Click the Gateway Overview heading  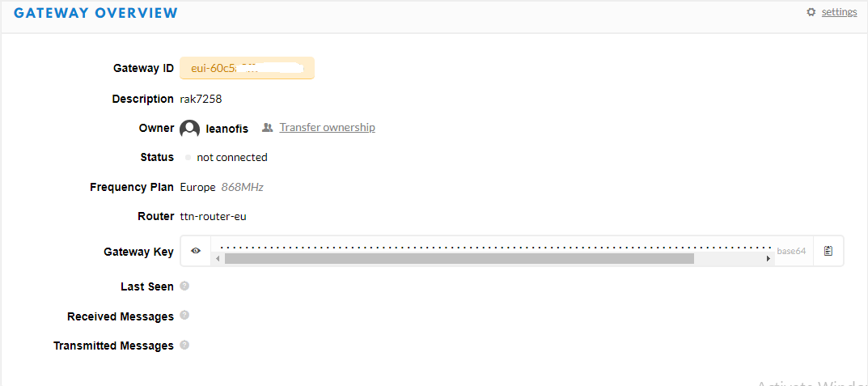(95, 13)
